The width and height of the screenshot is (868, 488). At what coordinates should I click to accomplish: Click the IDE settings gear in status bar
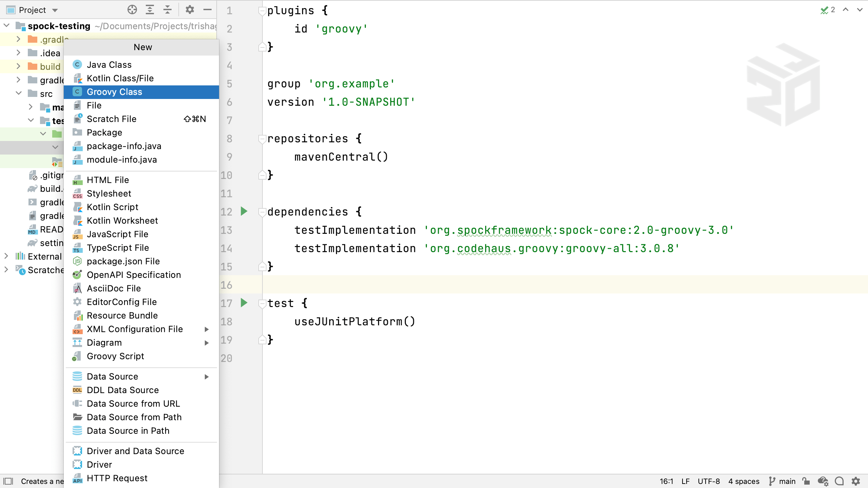[856, 481]
